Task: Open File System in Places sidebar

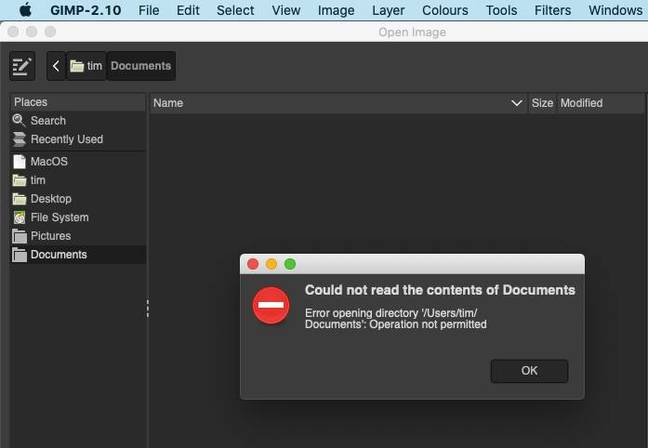Action: coord(78,217)
